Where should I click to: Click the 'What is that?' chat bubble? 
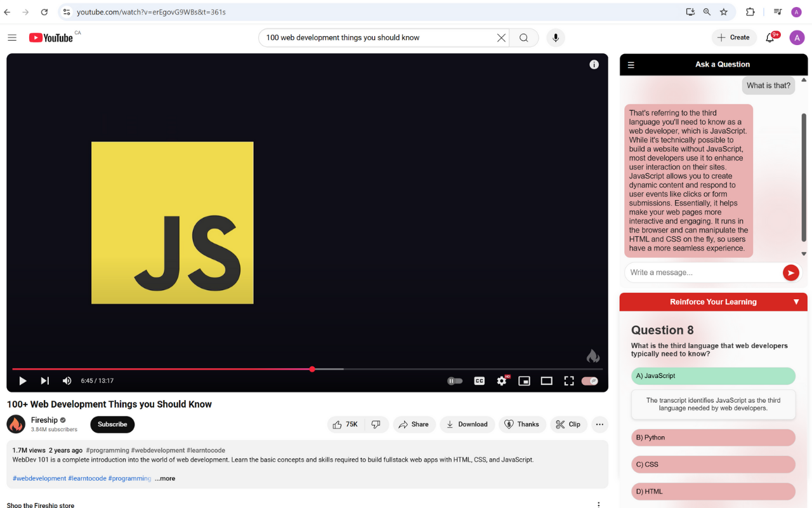pos(768,86)
